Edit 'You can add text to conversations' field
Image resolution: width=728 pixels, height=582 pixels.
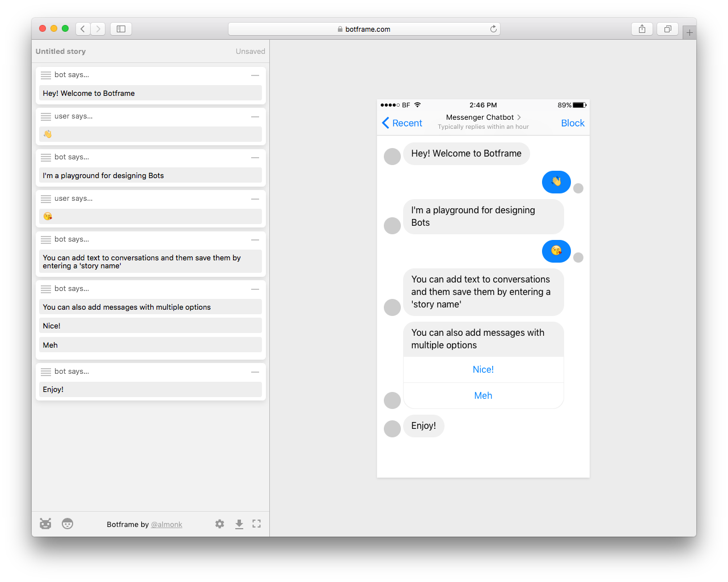151,262
